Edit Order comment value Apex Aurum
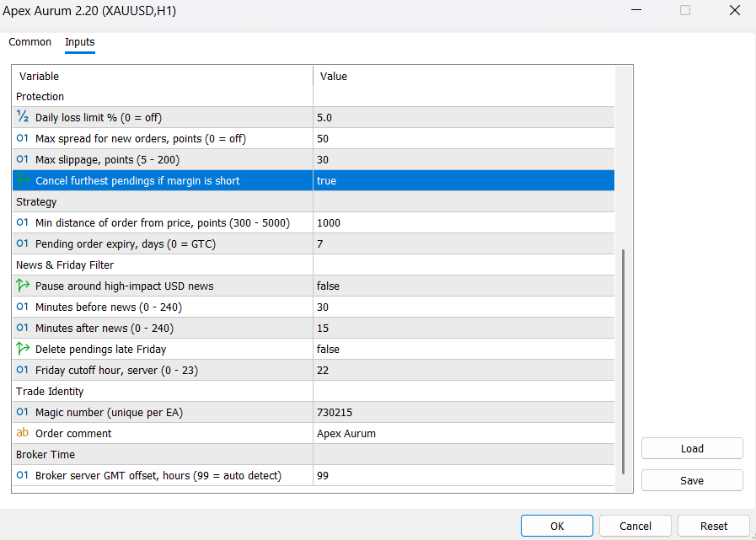The width and height of the screenshot is (756, 540). pyautogui.click(x=464, y=434)
